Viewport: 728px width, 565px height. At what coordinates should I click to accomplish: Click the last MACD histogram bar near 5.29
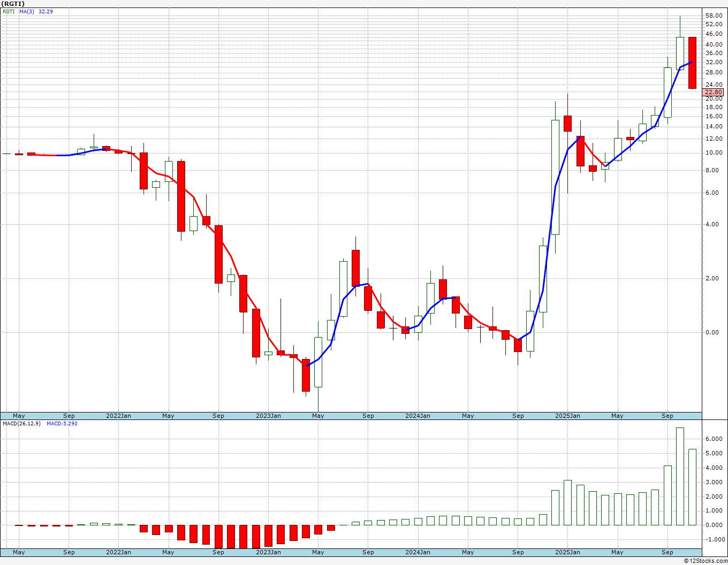click(692, 487)
